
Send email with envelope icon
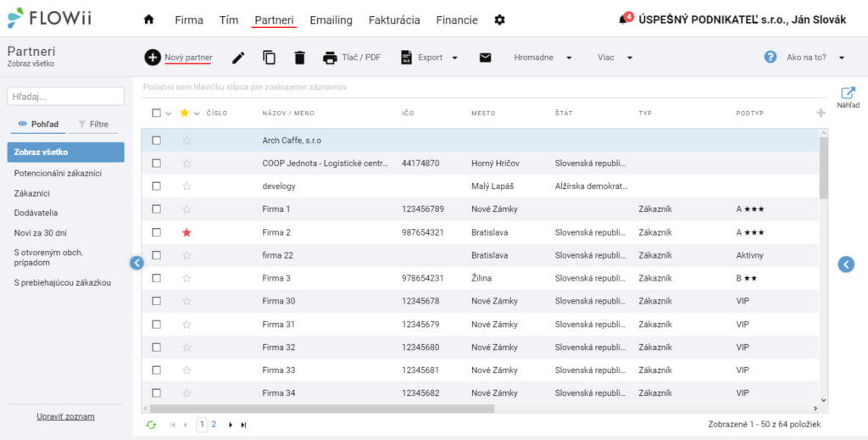click(486, 58)
